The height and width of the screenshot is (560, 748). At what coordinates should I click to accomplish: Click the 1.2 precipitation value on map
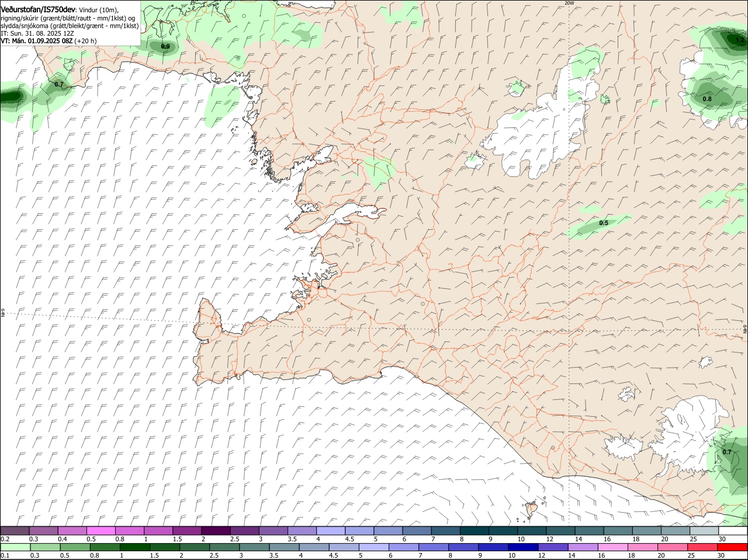point(740,40)
